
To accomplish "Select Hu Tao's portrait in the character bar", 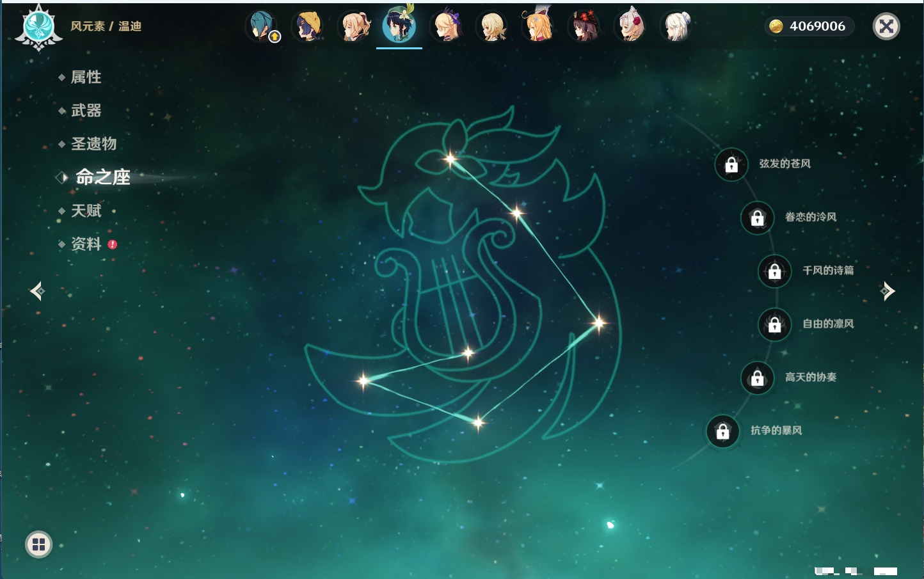I will click(584, 27).
